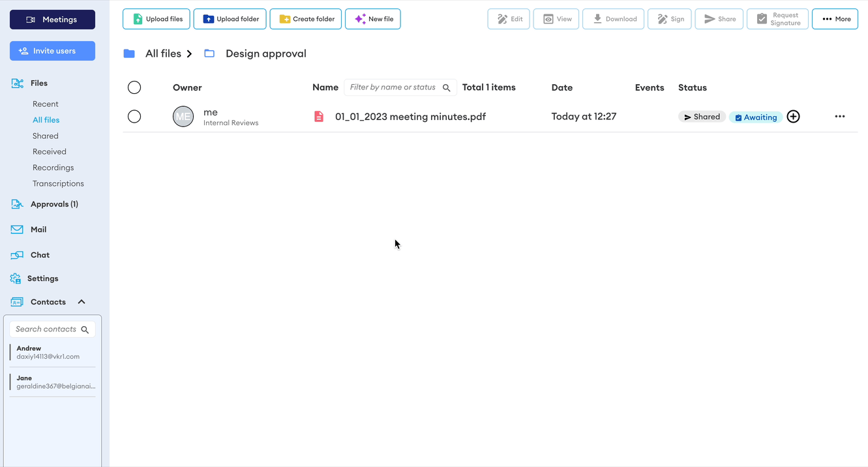This screenshot has width=868, height=467.
Task: Select contact Jane
Action: click(x=52, y=382)
